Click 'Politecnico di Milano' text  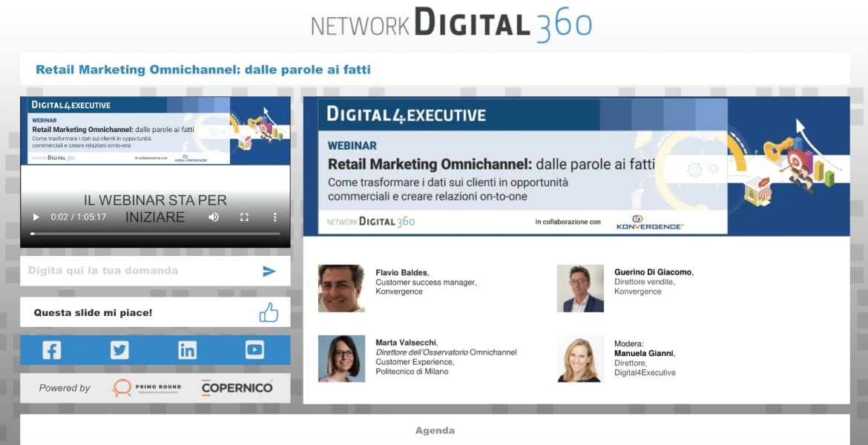point(412,372)
